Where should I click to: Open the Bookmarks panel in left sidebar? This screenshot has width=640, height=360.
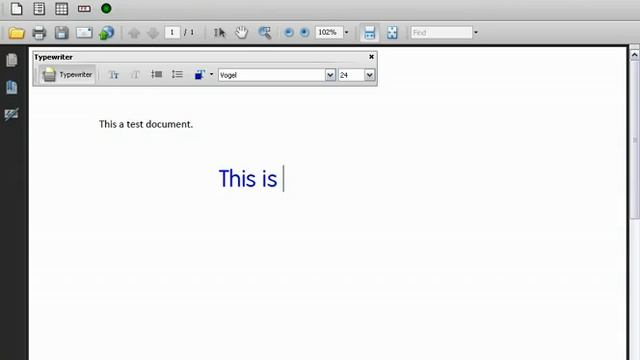tap(11, 87)
